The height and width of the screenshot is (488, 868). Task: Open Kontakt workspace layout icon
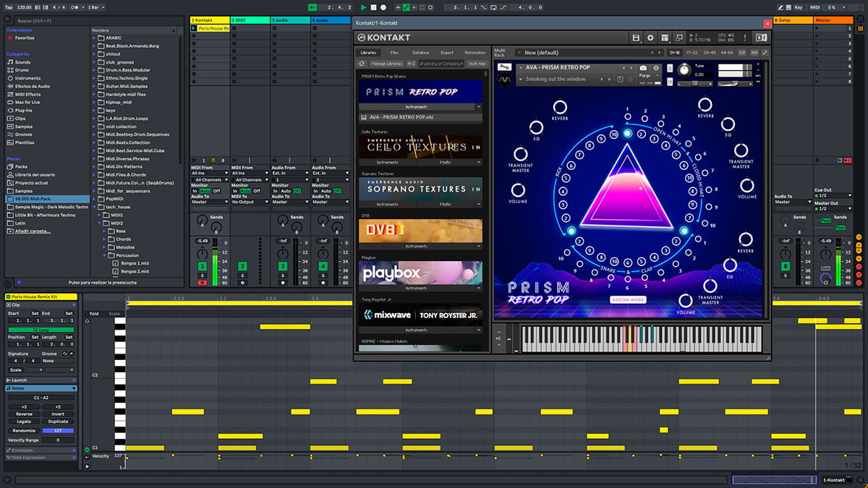click(x=665, y=38)
